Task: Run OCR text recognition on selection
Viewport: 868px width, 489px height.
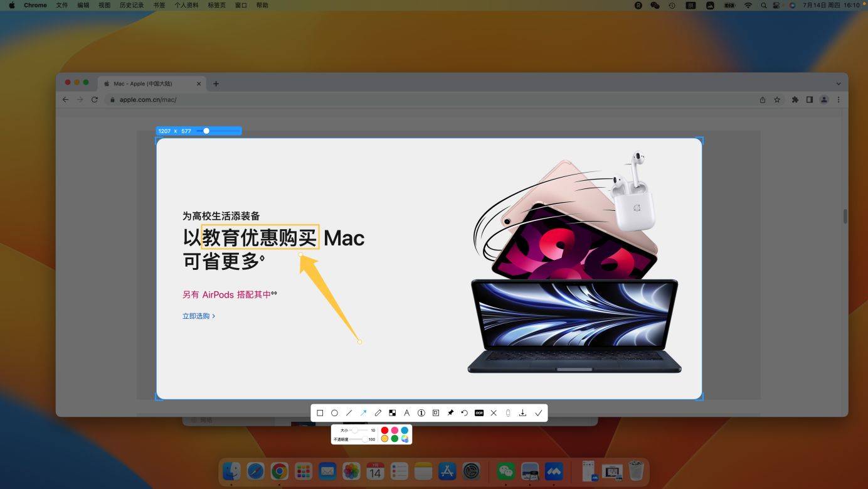Action: click(479, 413)
